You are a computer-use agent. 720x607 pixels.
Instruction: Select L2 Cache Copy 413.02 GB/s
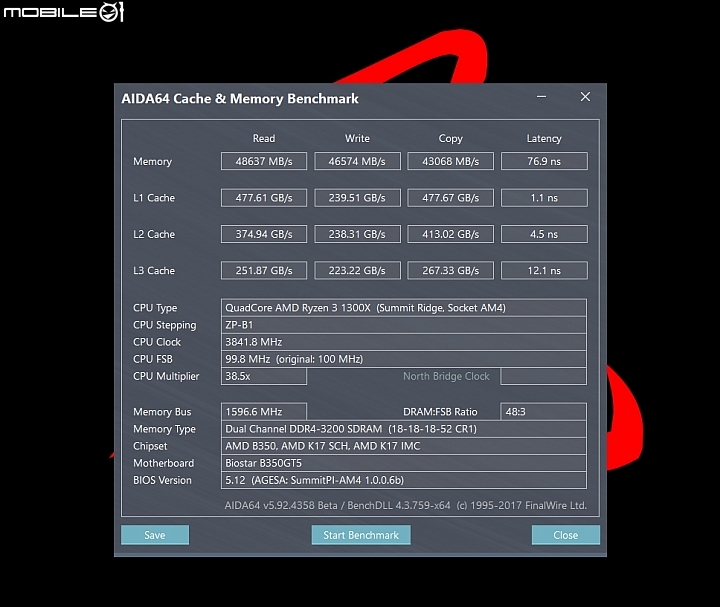(x=450, y=234)
